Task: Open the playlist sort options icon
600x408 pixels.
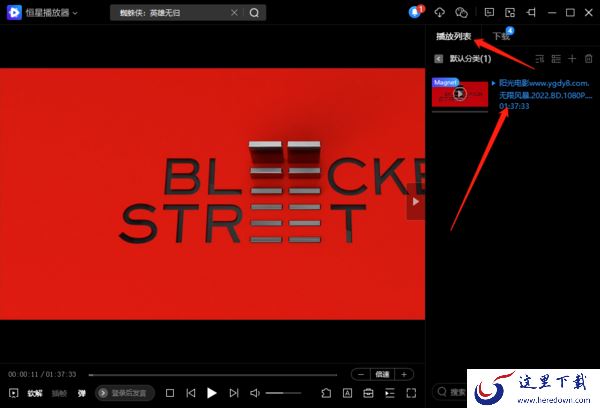Action: pos(540,59)
